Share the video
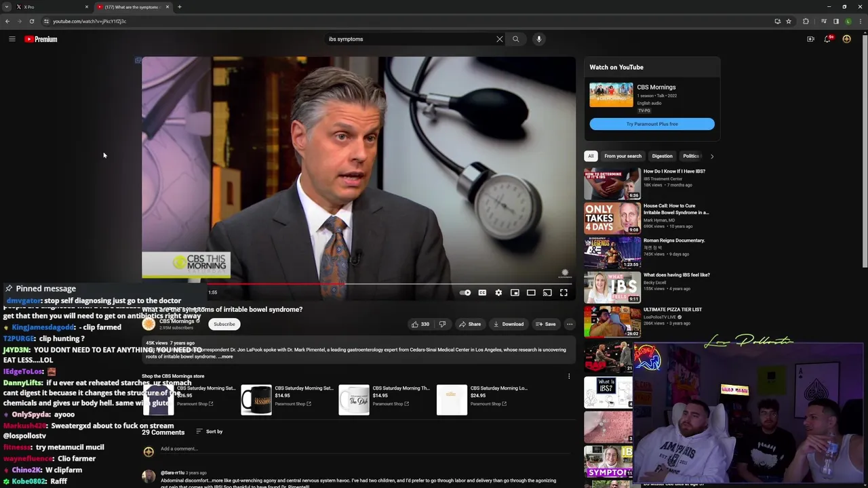The width and height of the screenshot is (868, 488). [x=469, y=324]
